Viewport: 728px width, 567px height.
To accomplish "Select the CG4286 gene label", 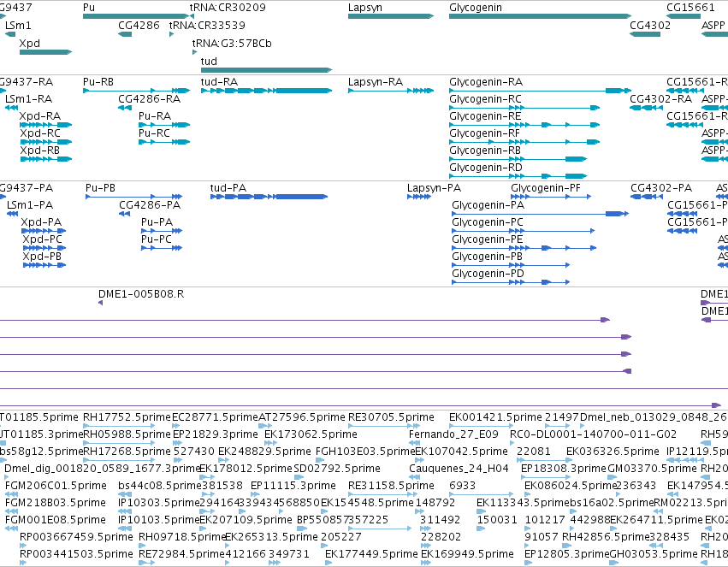I will pyautogui.click(x=139, y=26).
